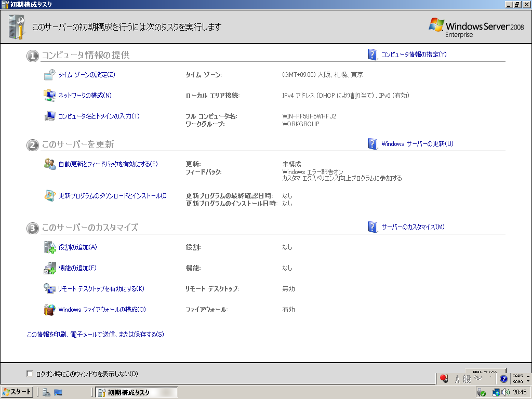Click the IME input mode A indicator

pos(457,379)
